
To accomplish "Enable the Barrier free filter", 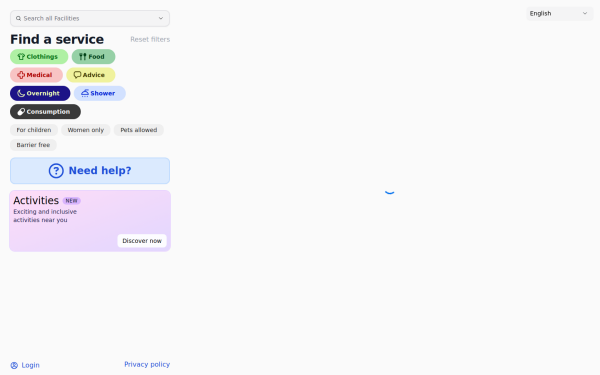I will pyautogui.click(x=33, y=145).
